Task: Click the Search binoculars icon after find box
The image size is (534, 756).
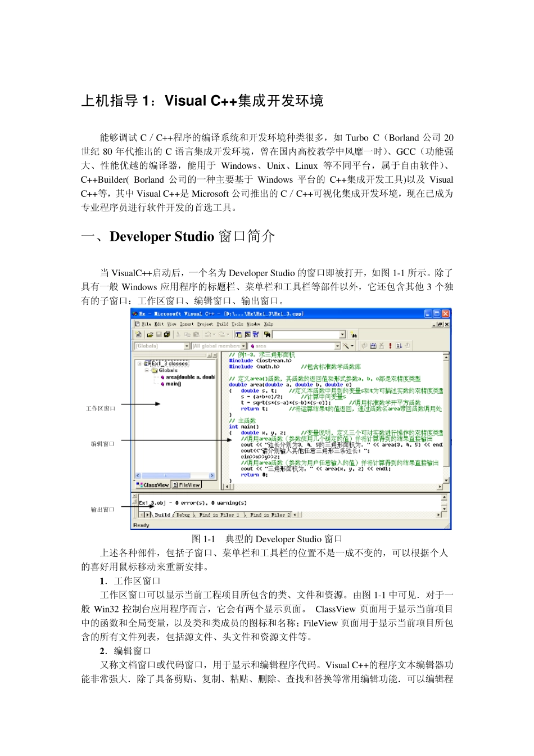Action: (354, 334)
